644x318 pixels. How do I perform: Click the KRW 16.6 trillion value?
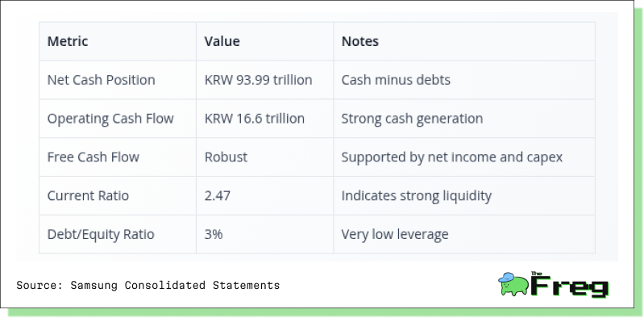pyautogui.click(x=255, y=119)
